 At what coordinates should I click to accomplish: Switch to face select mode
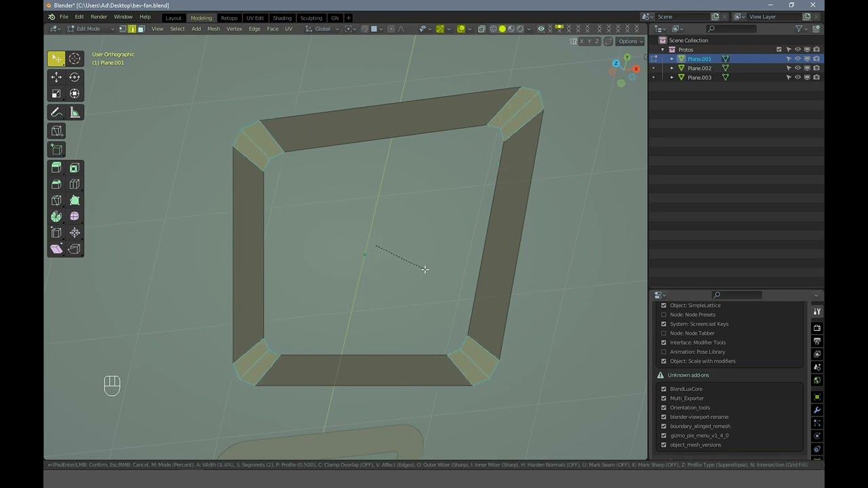point(141,29)
